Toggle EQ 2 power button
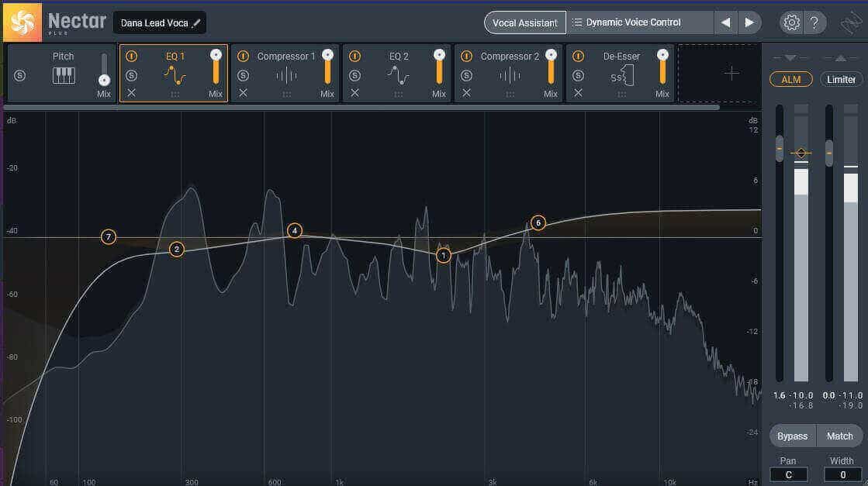Image resolution: width=868 pixels, height=486 pixels. pyautogui.click(x=354, y=57)
